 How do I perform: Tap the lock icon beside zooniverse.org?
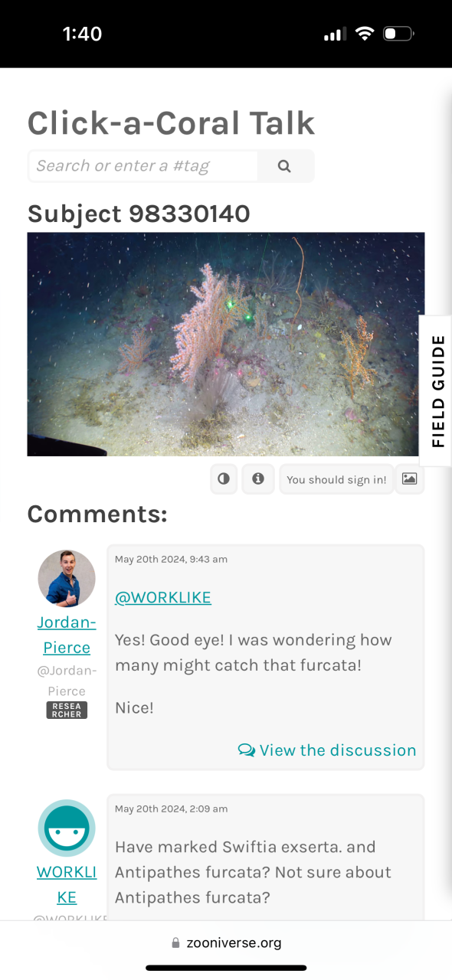tap(176, 943)
